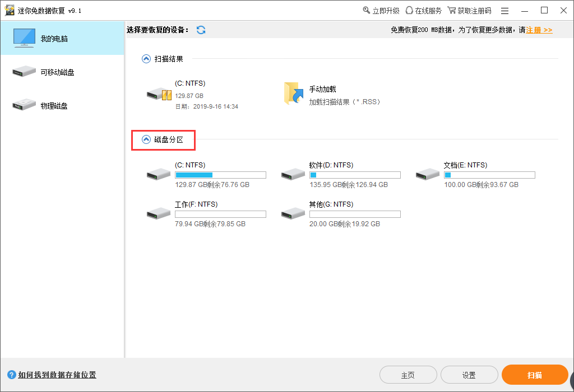Click 135.95 GB剩余126.94 GB text

tap(349, 185)
